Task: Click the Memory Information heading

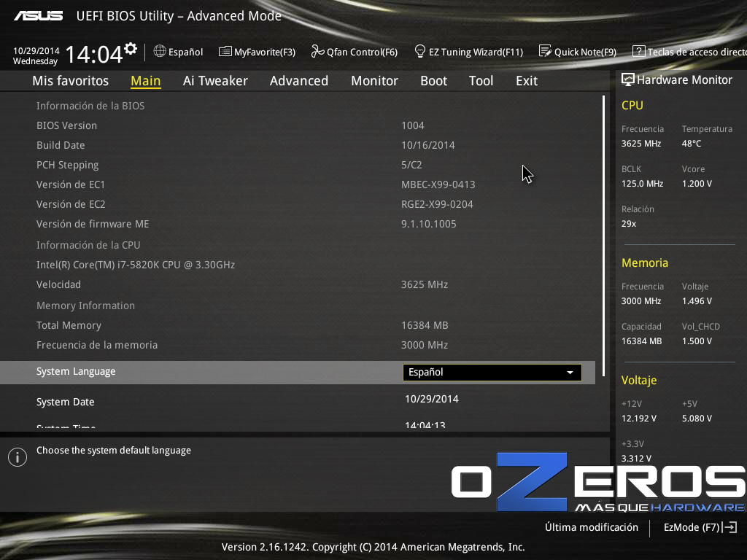Action: (x=86, y=306)
